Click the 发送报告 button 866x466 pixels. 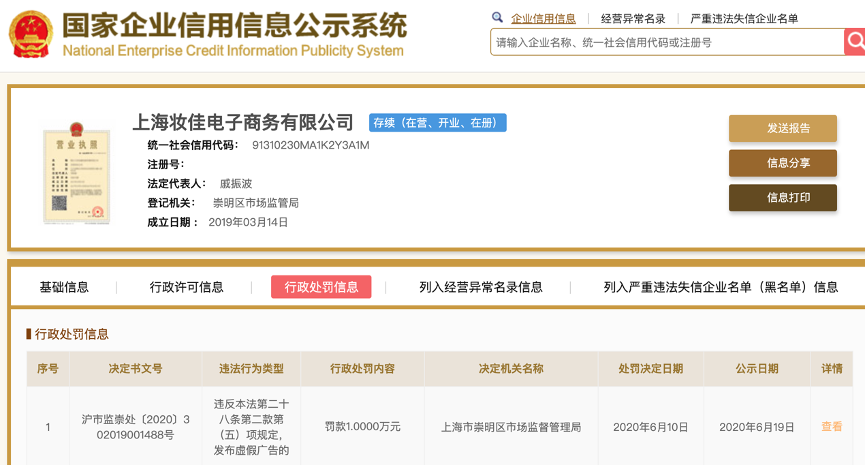[x=783, y=129]
